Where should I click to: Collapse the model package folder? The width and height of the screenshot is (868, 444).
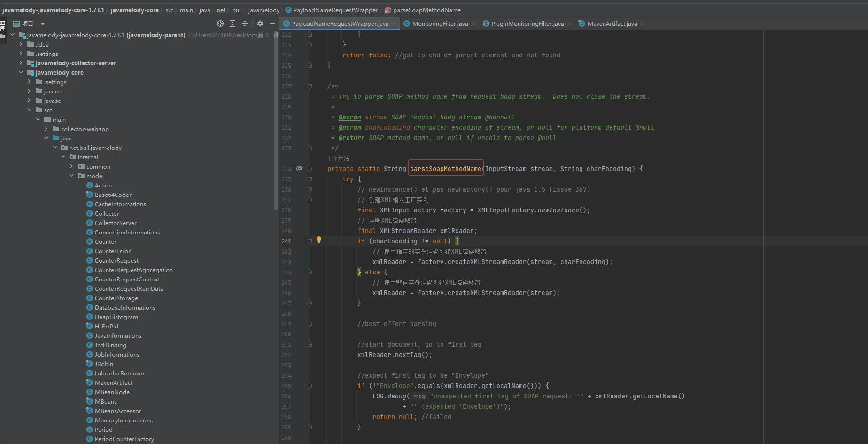pyautogui.click(x=72, y=176)
